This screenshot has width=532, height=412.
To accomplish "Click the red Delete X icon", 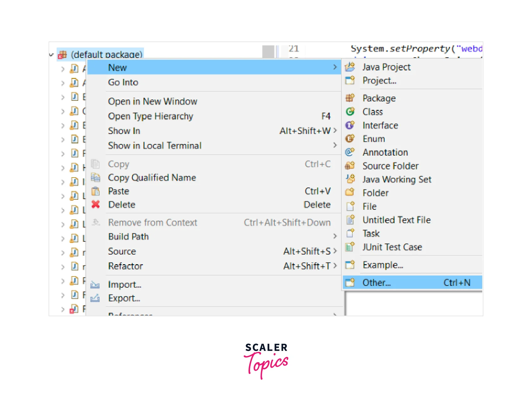I will [x=95, y=204].
